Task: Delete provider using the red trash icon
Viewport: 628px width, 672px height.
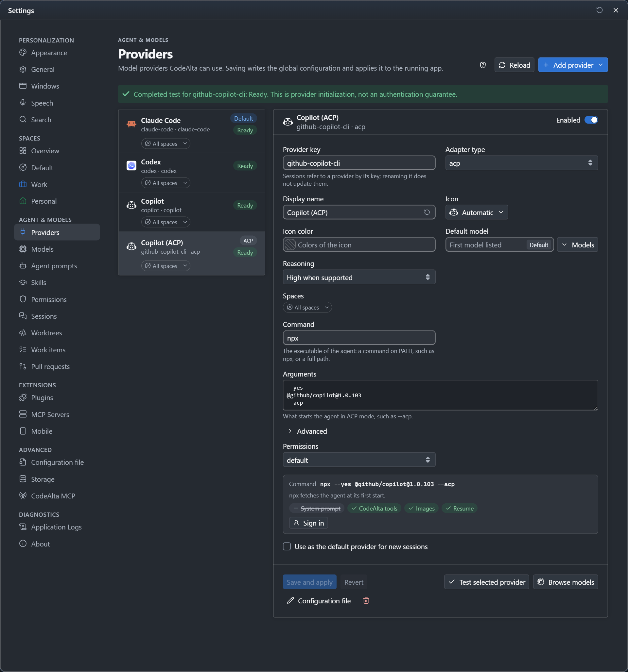Action: point(366,600)
